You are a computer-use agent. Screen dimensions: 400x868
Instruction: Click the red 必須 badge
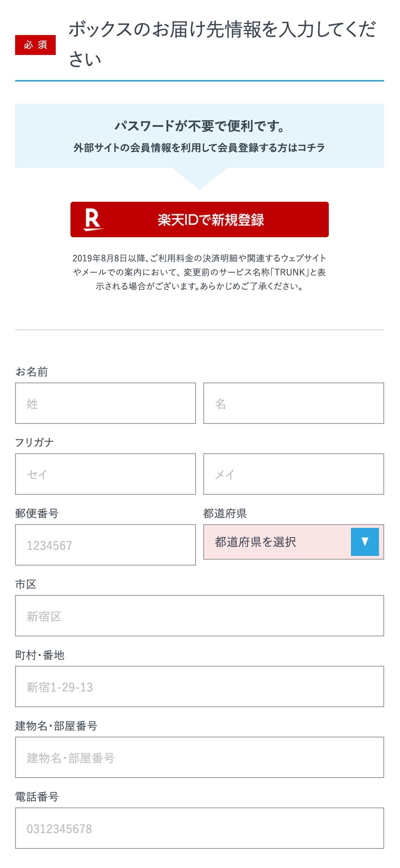point(35,45)
